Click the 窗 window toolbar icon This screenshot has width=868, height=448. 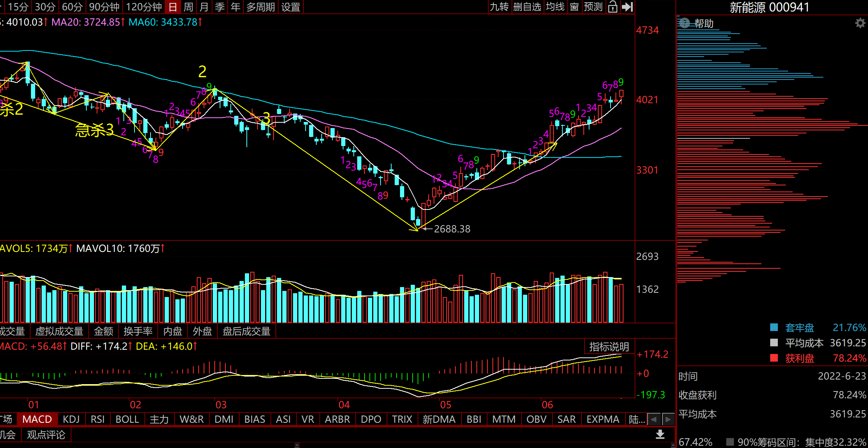(574, 7)
